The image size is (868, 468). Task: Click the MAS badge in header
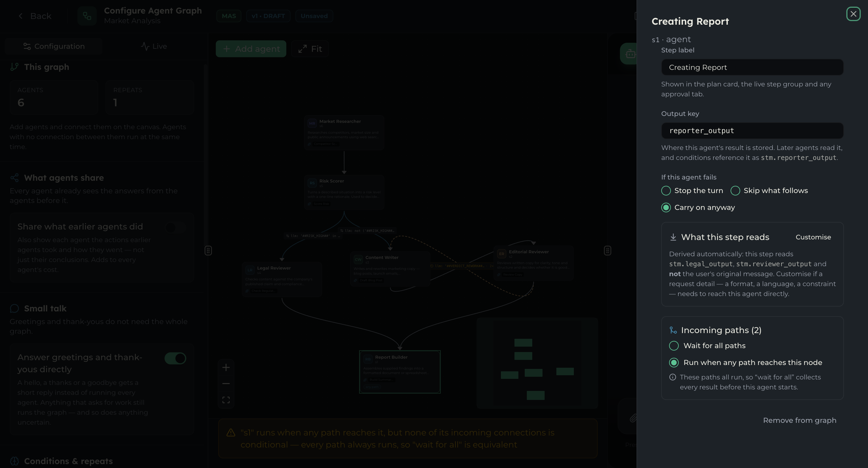(229, 16)
